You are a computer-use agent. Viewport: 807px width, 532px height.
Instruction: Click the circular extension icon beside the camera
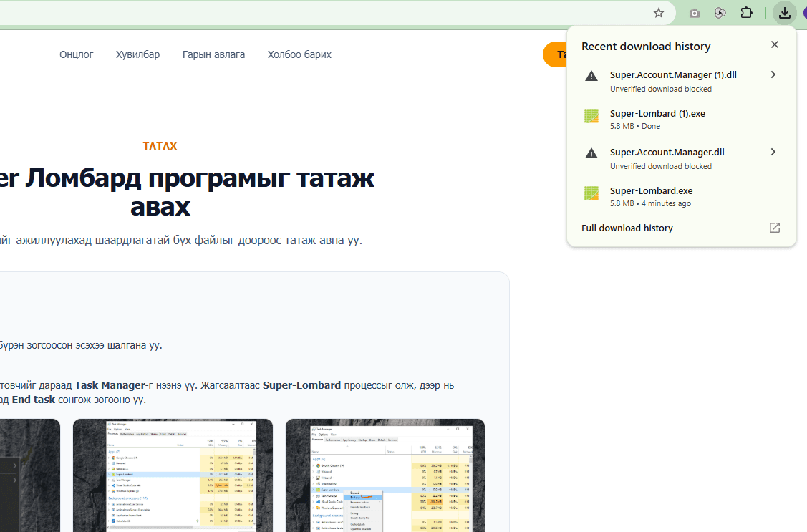[x=720, y=14]
